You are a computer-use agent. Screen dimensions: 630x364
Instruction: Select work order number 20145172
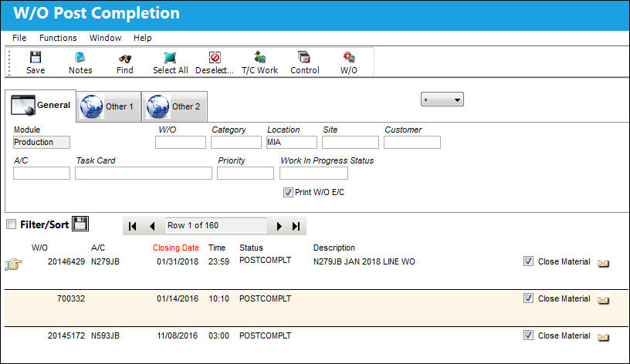click(x=66, y=335)
